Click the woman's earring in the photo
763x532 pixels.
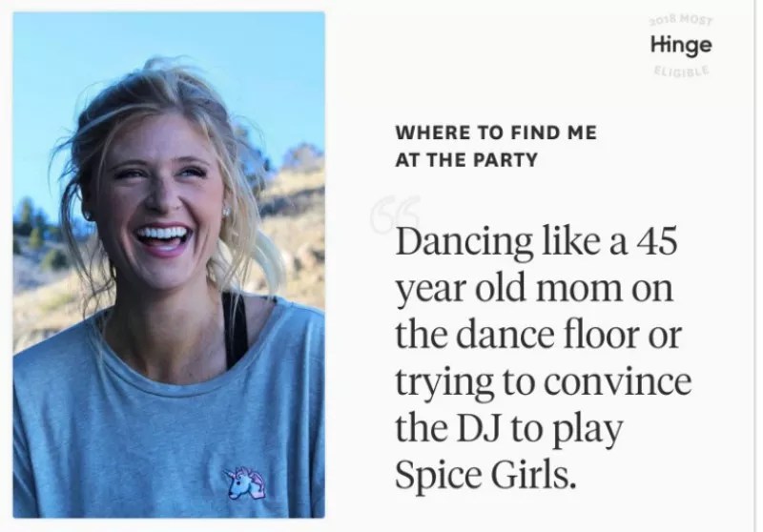point(226,212)
